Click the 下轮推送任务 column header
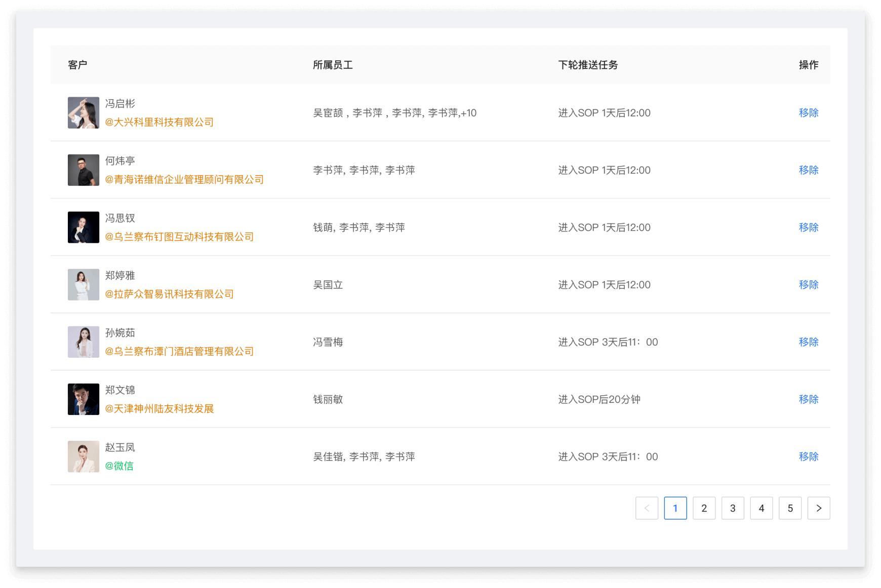This screenshot has height=588, width=881. [x=588, y=65]
